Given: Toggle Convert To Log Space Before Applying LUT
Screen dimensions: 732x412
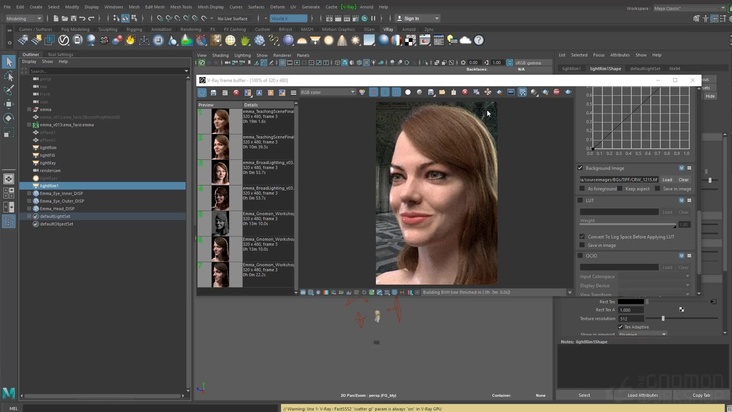Looking at the screenshot, I should (x=582, y=237).
